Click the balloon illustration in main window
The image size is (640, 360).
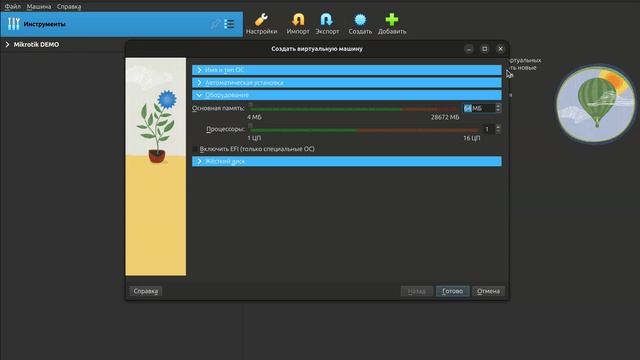click(x=596, y=103)
